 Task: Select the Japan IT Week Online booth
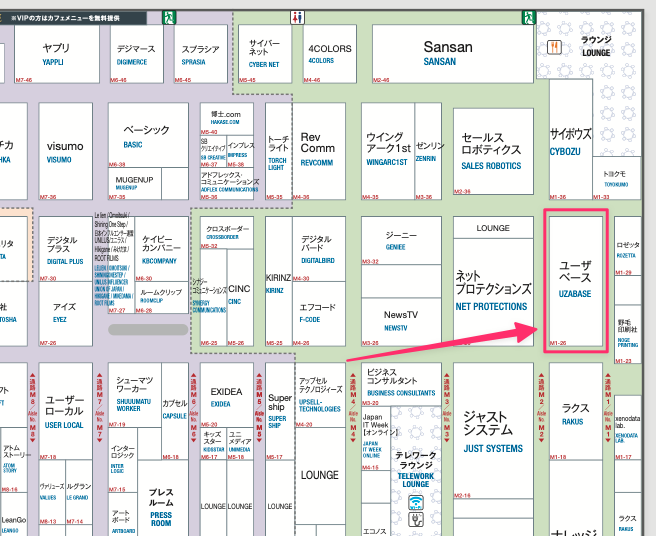coord(376,438)
